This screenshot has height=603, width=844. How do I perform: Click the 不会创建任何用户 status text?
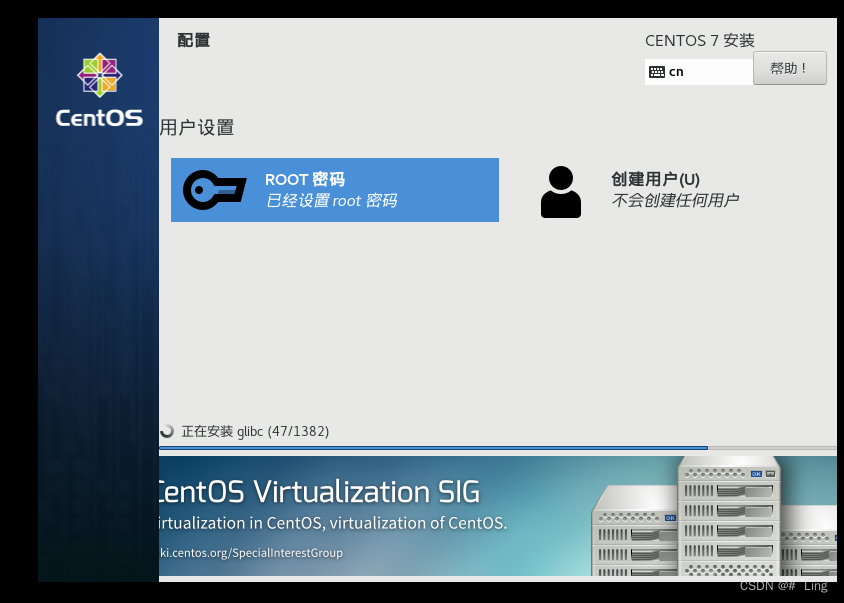coord(674,200)
